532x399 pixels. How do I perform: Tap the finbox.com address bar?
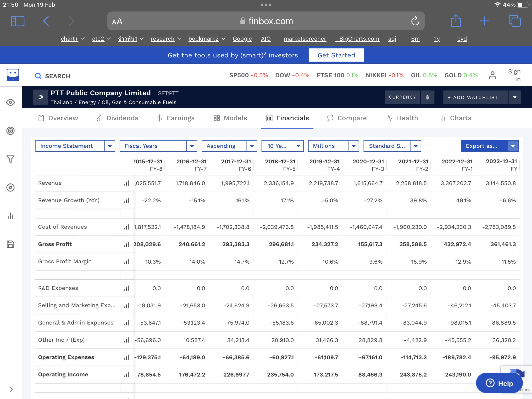[x=266, y=21]
